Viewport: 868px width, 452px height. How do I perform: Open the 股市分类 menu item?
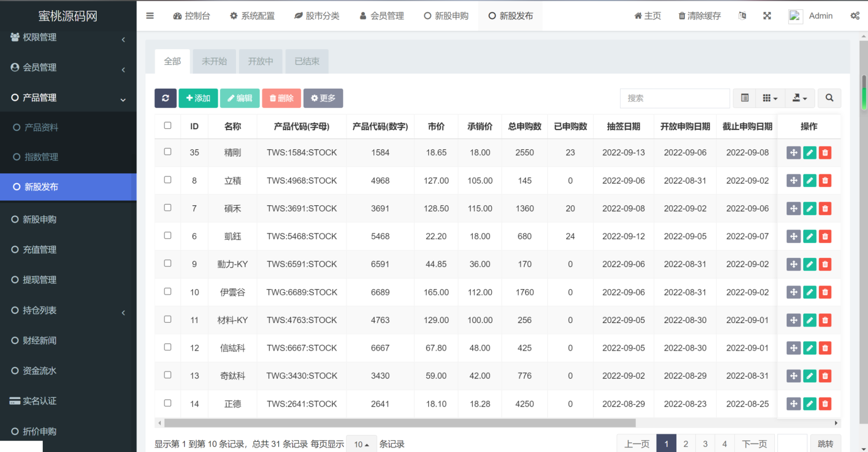coord(317,16)
